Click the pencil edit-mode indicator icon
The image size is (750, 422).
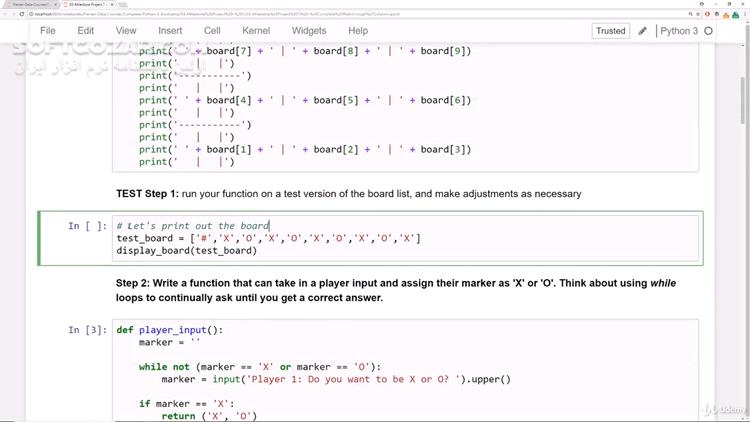642,31
